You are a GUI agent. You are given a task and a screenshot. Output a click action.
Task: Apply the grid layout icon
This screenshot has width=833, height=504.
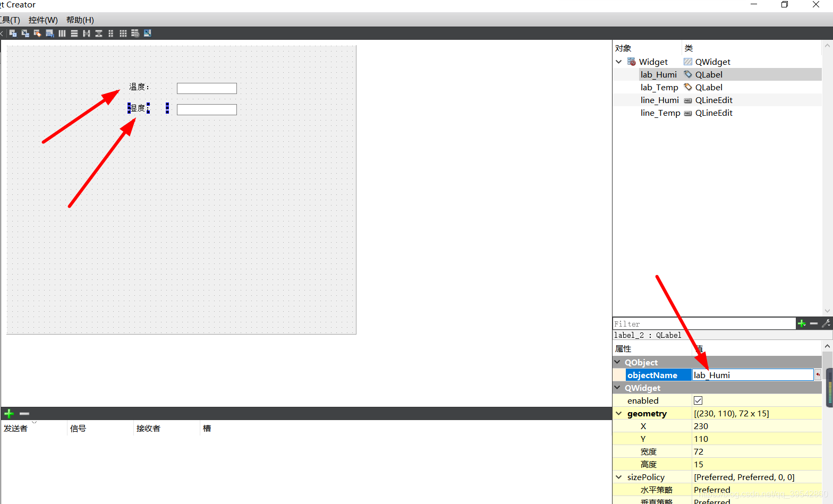123,33
